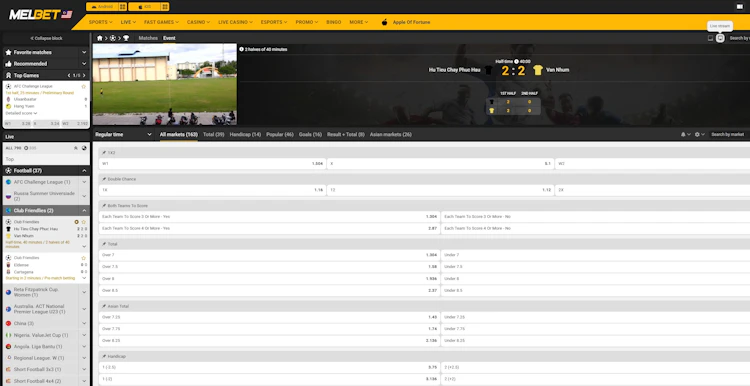Open the Esports menu
The height and width of the screenshot is (386, 750).
coord(274,22)
